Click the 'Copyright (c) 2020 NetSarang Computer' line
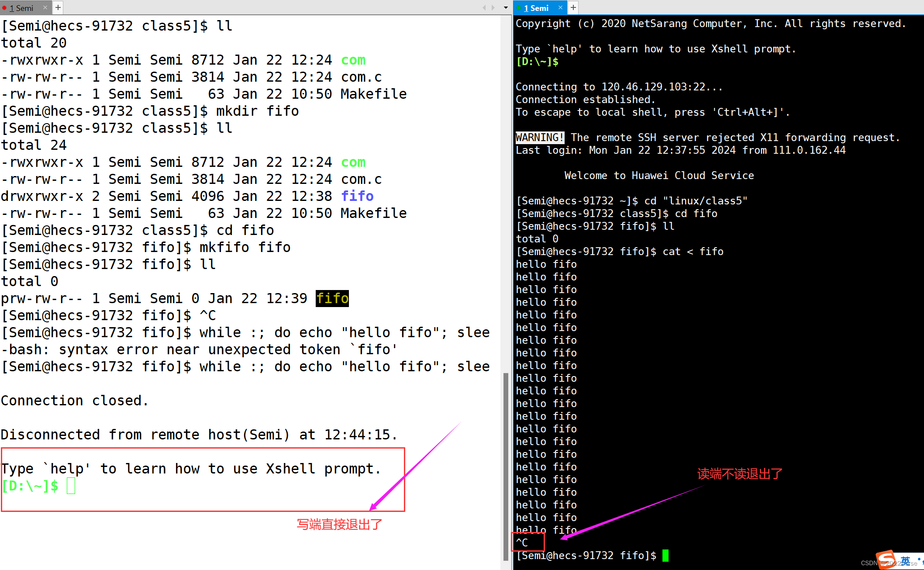 [711, 24]
